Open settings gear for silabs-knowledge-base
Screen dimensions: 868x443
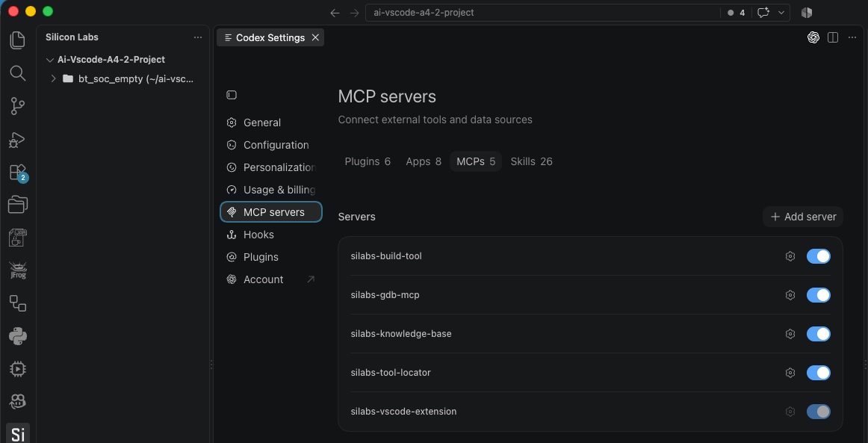coord(790,333)
